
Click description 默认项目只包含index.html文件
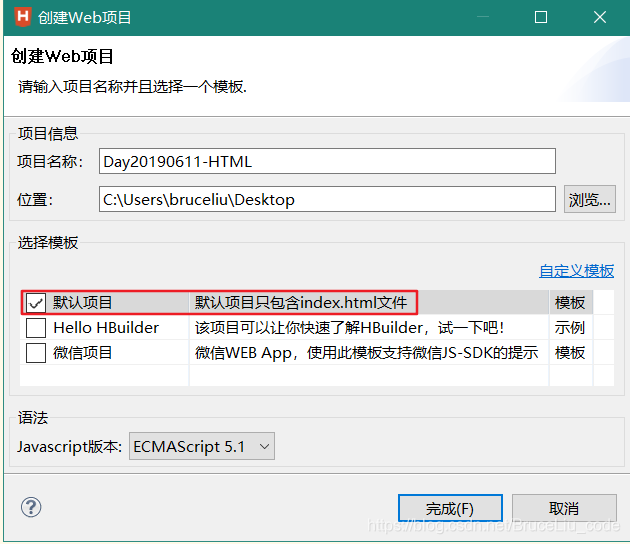301,303
